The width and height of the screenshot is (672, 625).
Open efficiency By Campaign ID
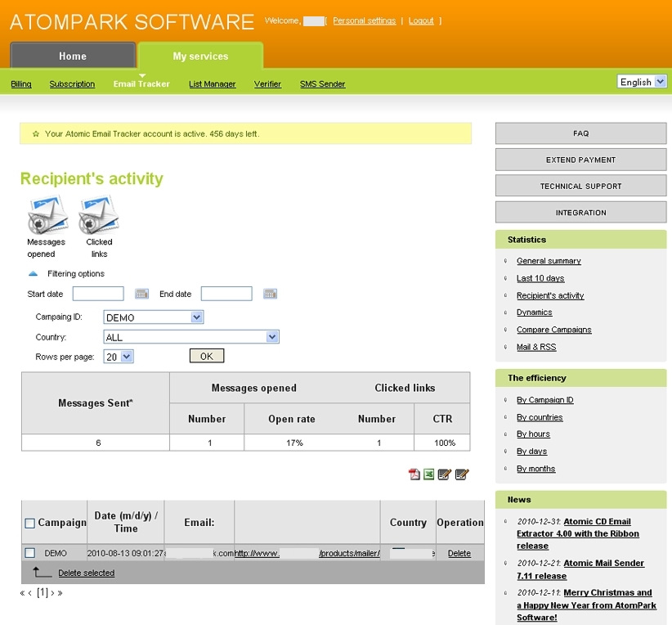pyautogui.click(x=544, y=400)
